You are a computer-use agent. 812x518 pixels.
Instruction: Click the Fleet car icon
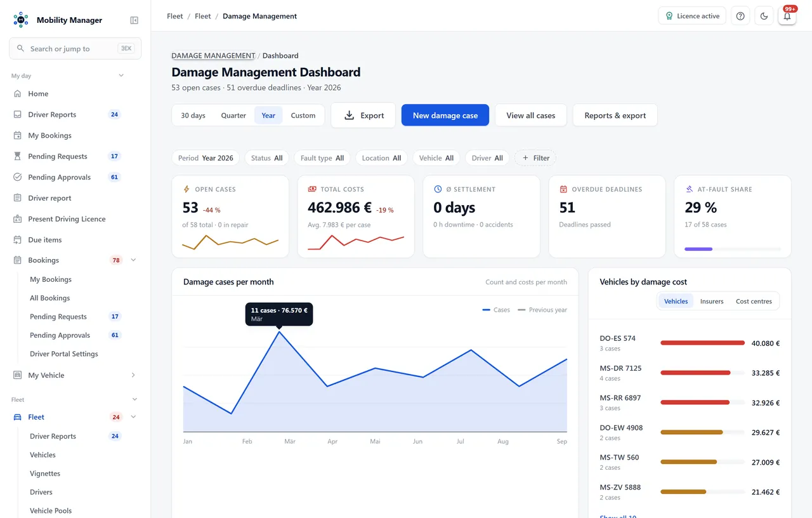point(17,417)
